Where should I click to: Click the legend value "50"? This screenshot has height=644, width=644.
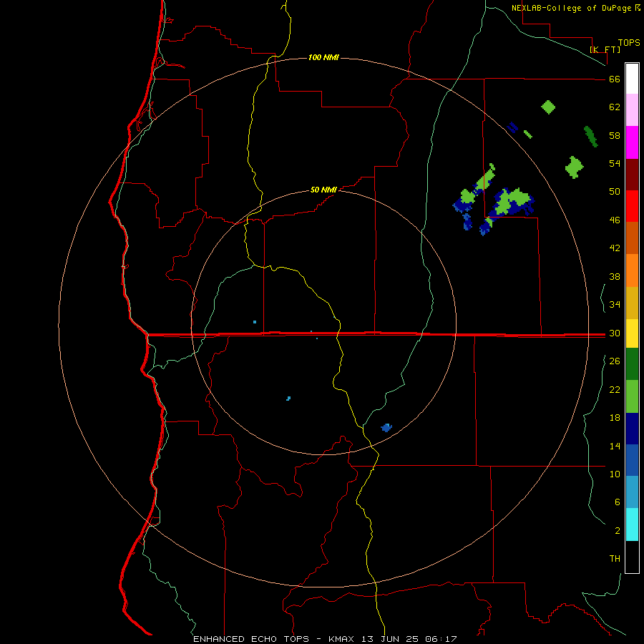pos(615,192)
